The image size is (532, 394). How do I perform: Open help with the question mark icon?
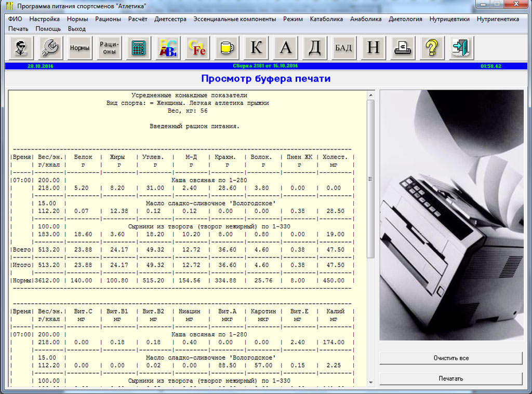(x=431, y=48)
